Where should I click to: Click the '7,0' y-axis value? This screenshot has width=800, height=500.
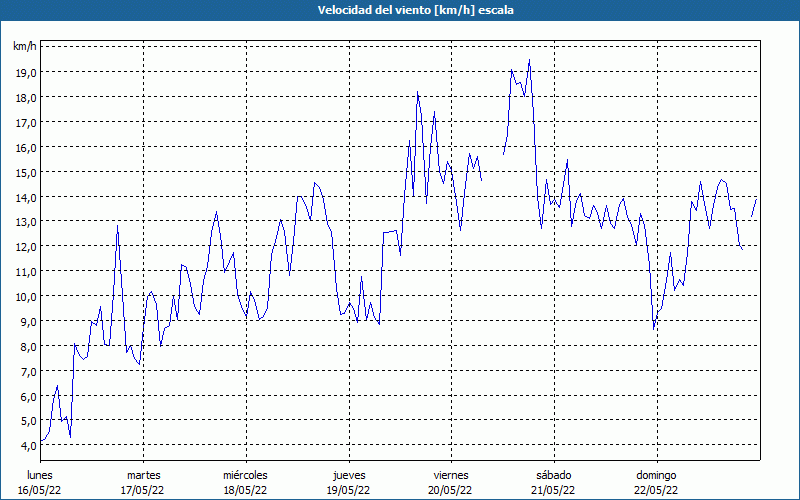[28, 372]
